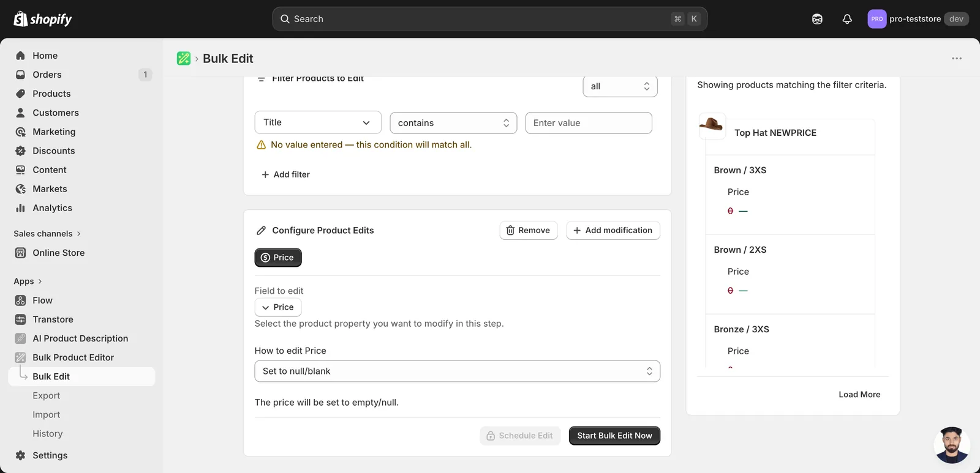
Task: Click the Shopify logo
Action: coord(43,19)
